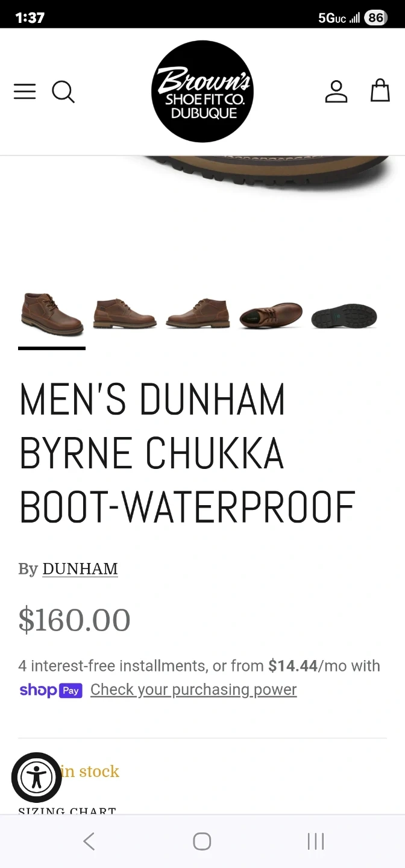This screenshot has width=405, height=868.
Task: Click Check your purchasing power link
Action: 193,690
